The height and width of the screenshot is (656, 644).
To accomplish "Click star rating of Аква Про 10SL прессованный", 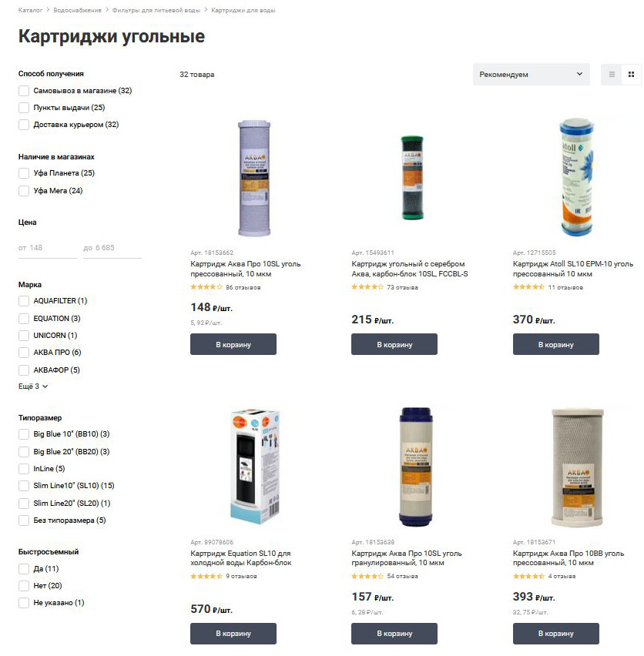I will pos(206,287).
